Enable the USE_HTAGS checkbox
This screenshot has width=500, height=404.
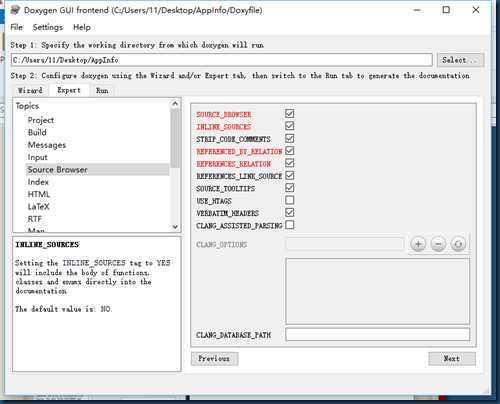click(290, 200)
